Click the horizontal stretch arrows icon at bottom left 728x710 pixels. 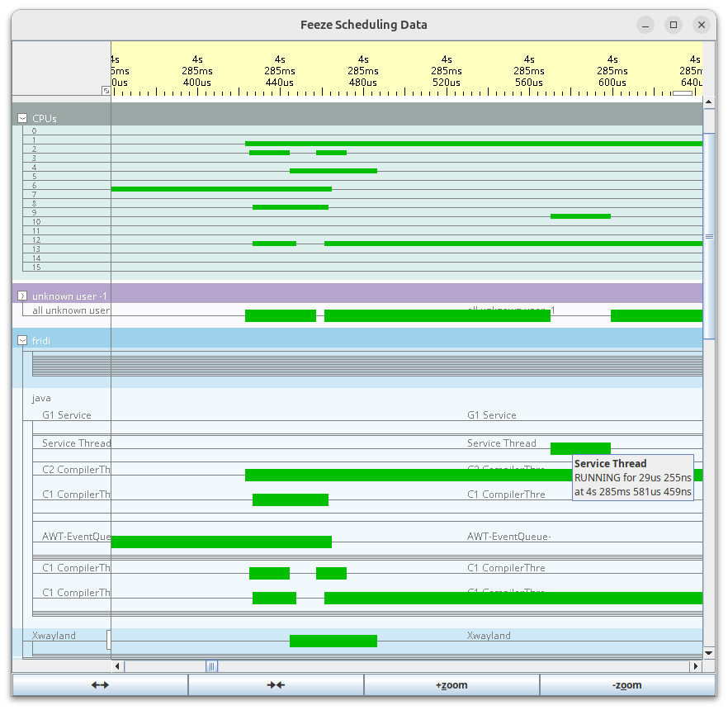99,684
